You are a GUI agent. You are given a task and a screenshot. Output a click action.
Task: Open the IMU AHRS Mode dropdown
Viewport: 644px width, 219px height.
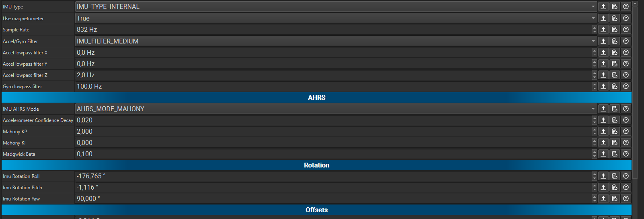(336, 109)
